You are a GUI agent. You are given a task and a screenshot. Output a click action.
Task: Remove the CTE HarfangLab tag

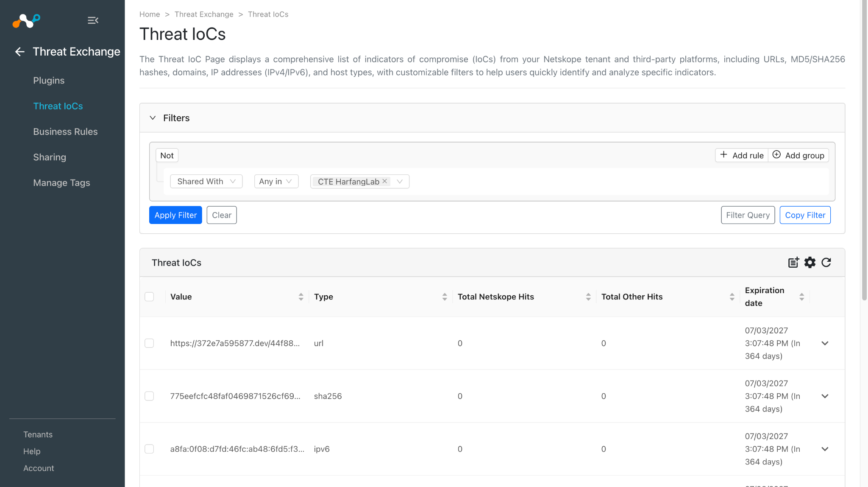tap(385, 181)
